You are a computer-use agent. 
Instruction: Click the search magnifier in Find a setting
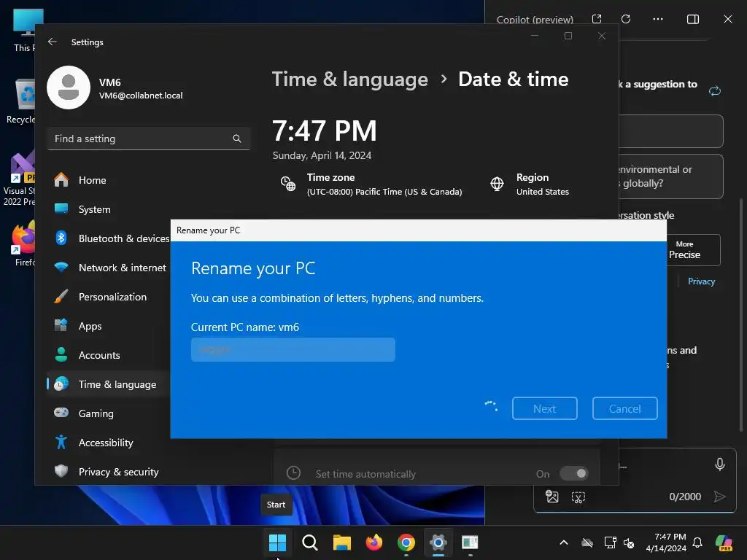pyautogui.click(x=237, y=139)
